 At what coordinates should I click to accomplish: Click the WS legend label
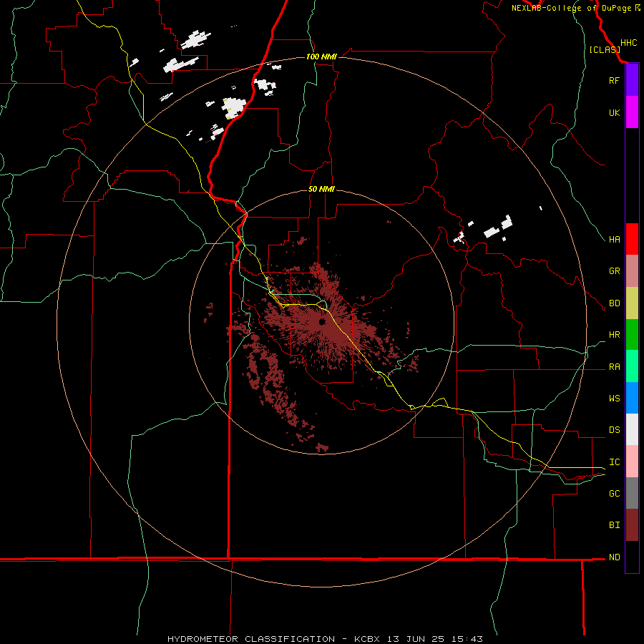pos(614,399)
